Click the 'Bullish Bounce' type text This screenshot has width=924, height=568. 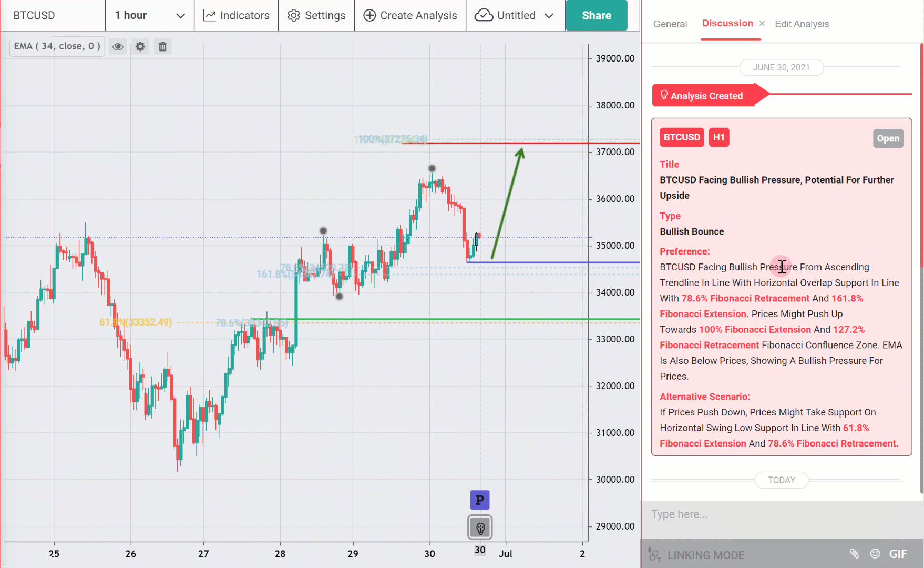click(692, 231)
